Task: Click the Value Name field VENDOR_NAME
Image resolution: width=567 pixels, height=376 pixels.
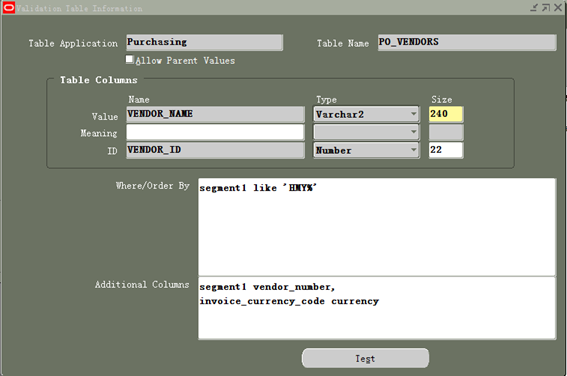Action: click(215, 114)
